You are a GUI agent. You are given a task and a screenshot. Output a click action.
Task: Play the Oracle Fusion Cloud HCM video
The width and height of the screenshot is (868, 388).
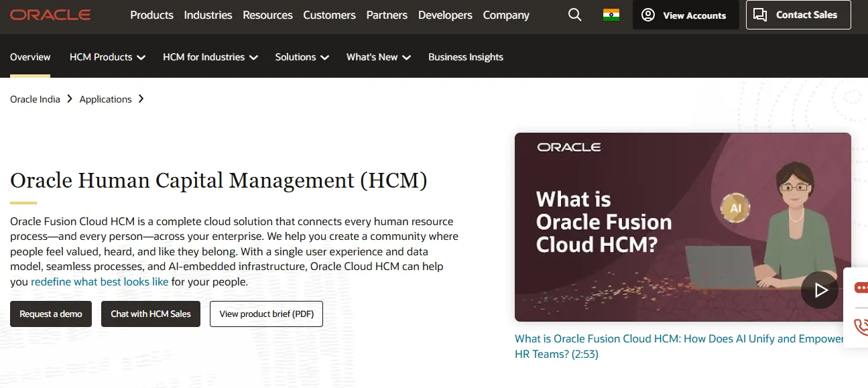pos(819,289)
